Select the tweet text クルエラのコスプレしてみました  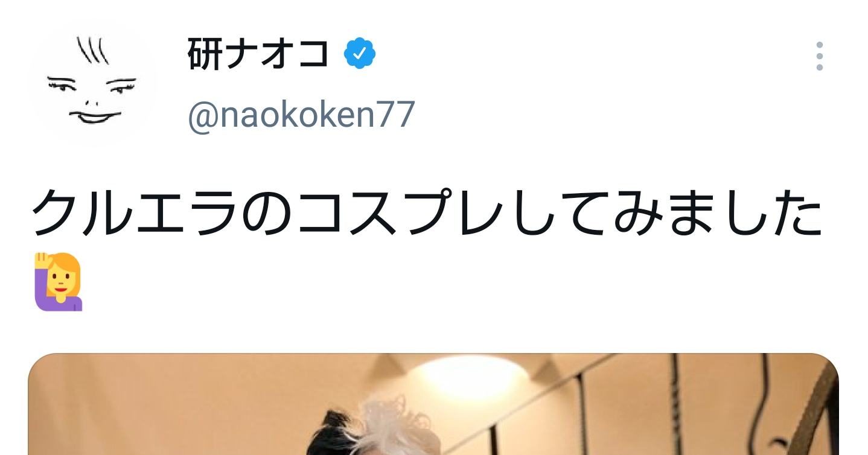click(426, 213)
